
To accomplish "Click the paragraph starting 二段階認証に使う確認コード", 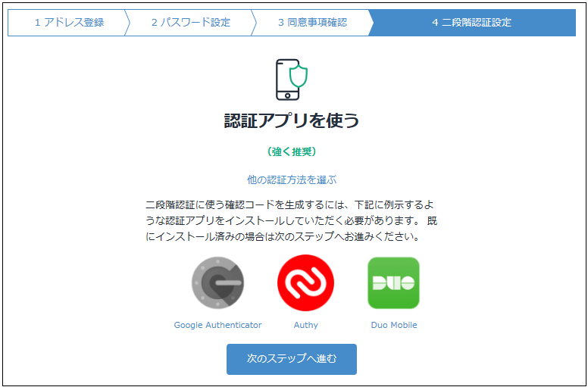I will click(291, 221).
